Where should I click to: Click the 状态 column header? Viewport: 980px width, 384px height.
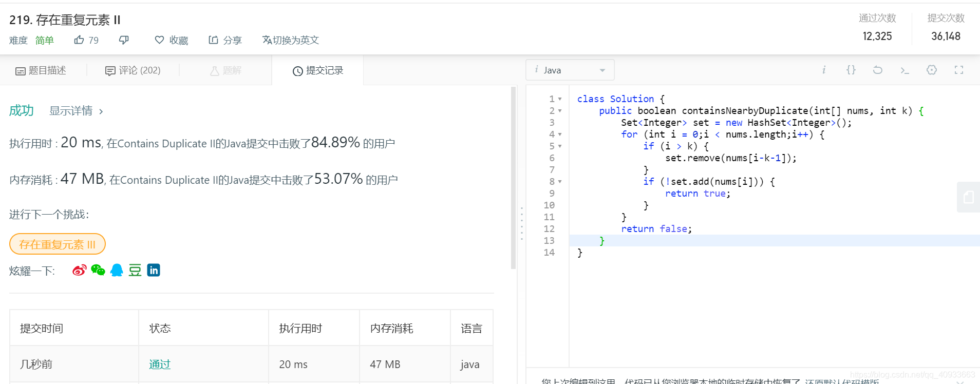coord(160,328)
